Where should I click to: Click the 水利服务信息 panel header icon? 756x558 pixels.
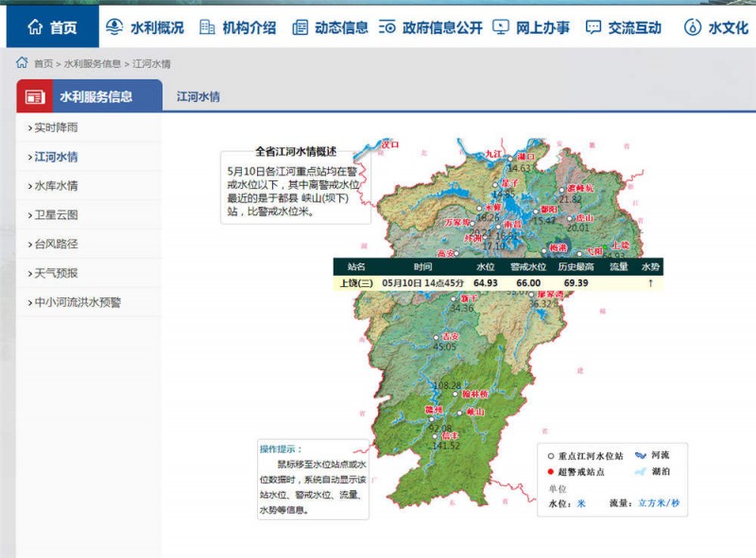pyautogui.click(x=36, y=95)
